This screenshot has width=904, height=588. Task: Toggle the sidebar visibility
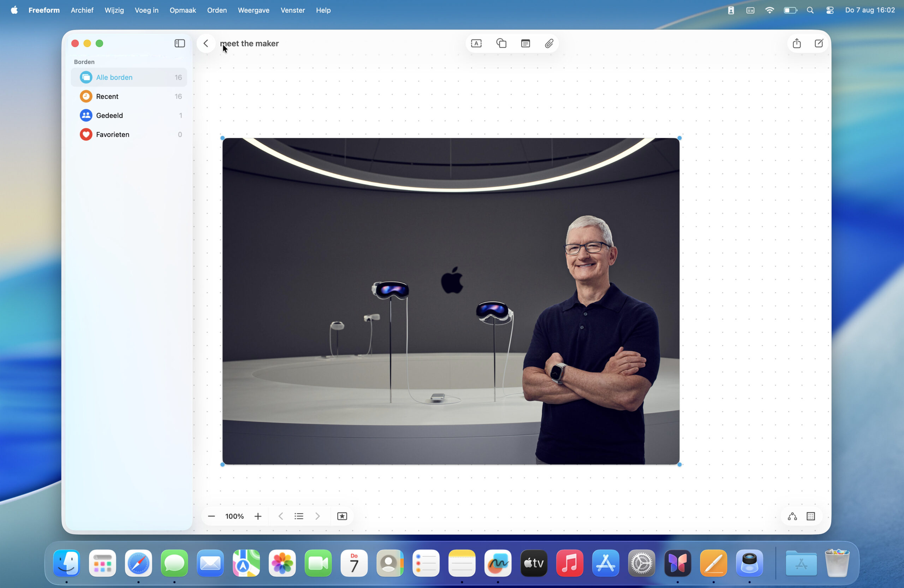(x=179, y=43)
